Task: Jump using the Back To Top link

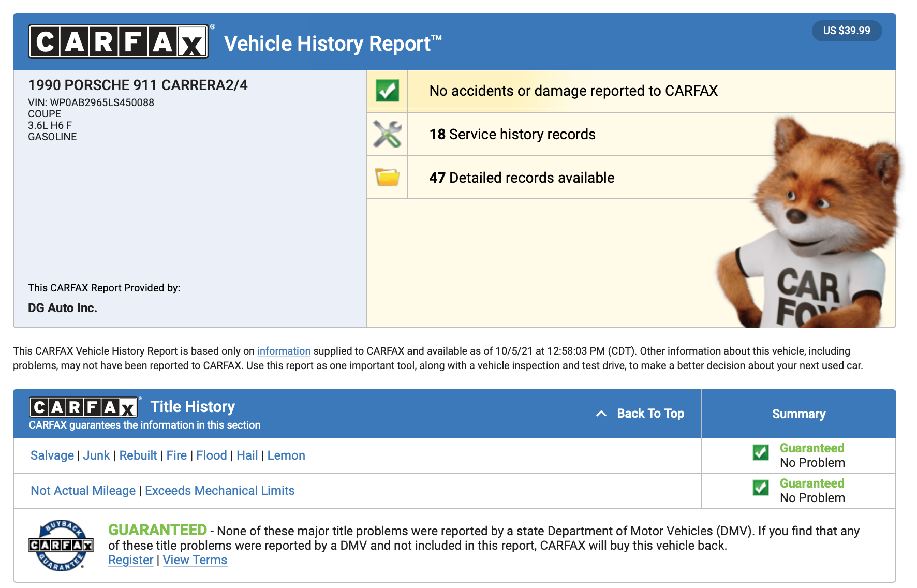Action: click(650, 414)
